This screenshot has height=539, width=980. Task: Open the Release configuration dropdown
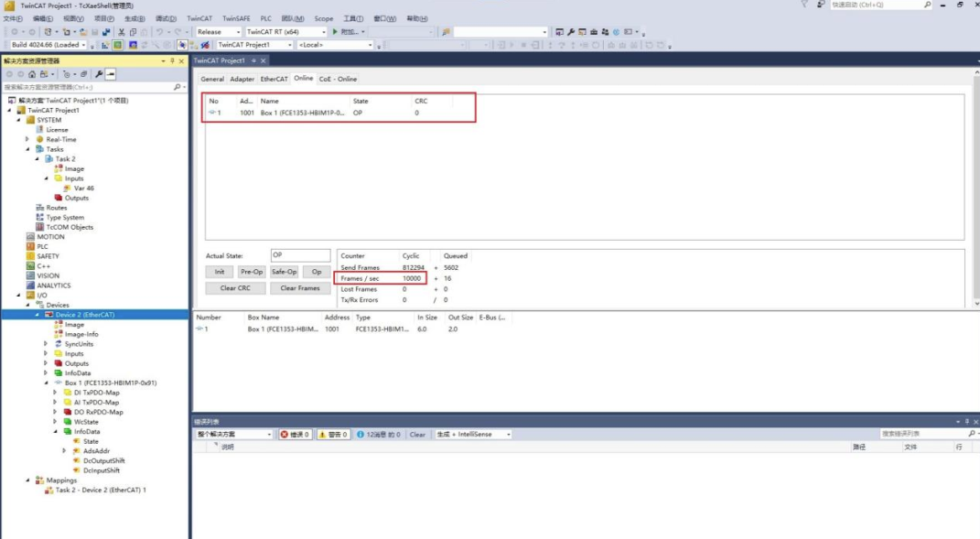(x=238, y=32)
